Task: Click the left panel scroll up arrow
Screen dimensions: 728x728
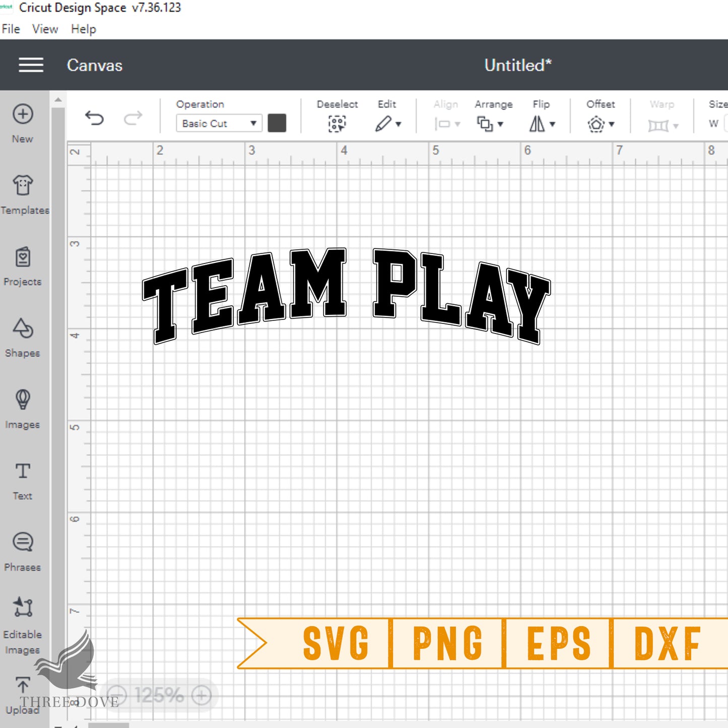Action: (x=58, y=100)
